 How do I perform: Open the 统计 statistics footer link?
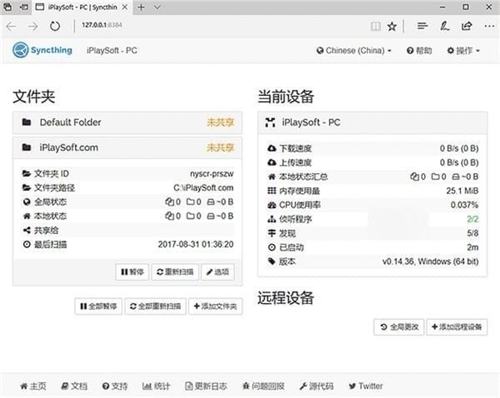click(x=156, y=386)
